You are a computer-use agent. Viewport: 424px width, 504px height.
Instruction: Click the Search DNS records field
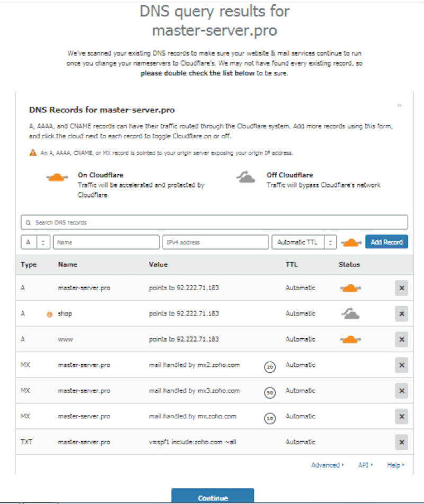point(214,222)
